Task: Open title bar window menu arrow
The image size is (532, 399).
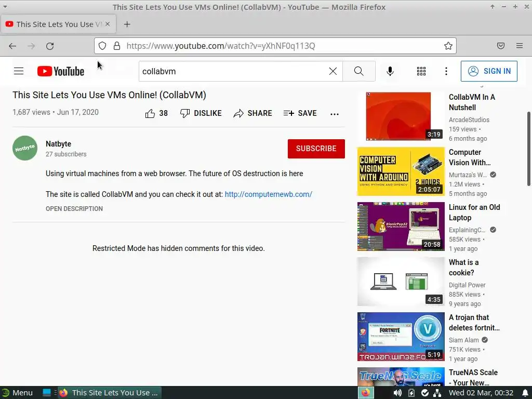Action: (x=5, y=6)
